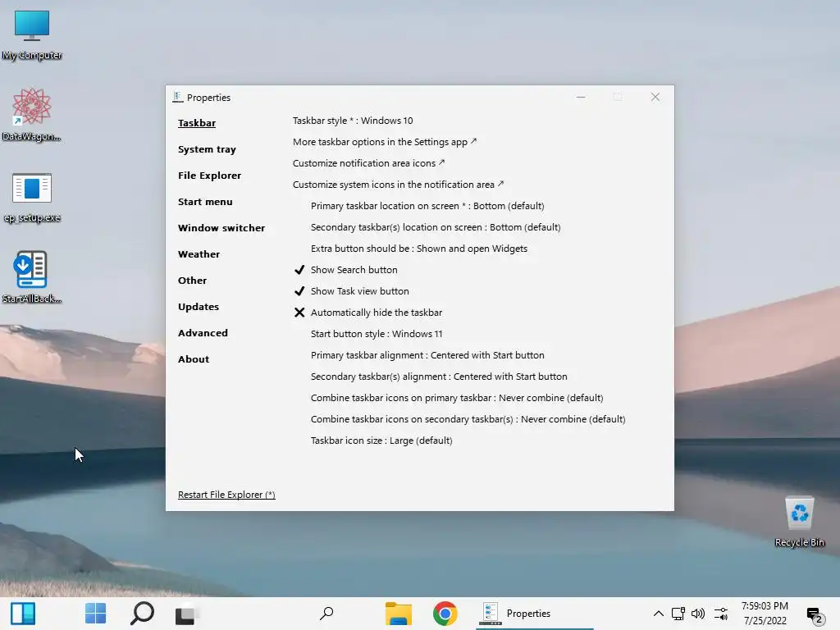Screen dimensions: 840x630
Task: Open the Advanced section
Action: pyautogui.click(x=203, y=333)
